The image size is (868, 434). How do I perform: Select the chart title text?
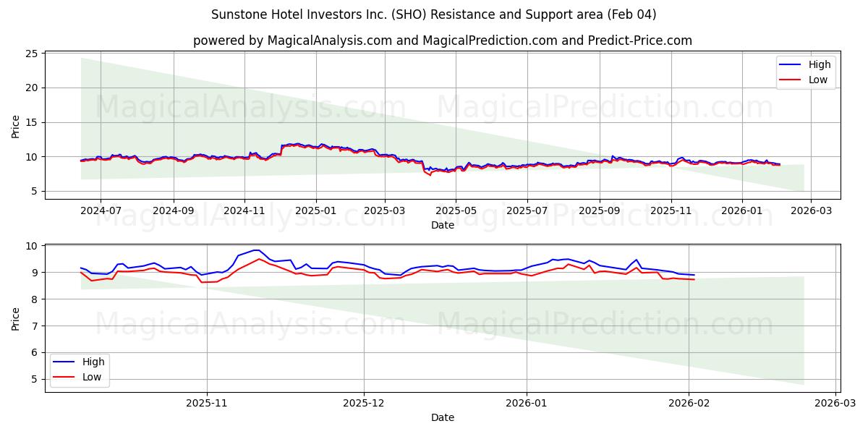[434, 13]
